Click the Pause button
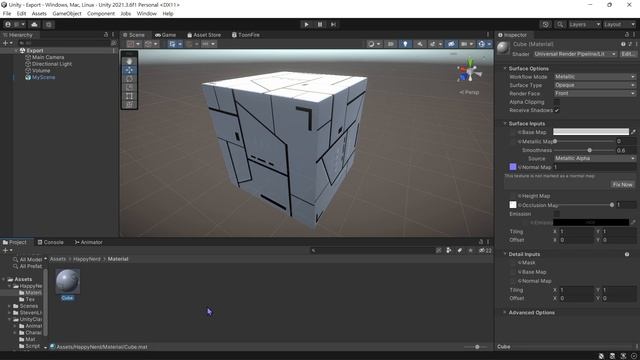The height and width of the screenshot is (360, 640). tap(320, 24)
